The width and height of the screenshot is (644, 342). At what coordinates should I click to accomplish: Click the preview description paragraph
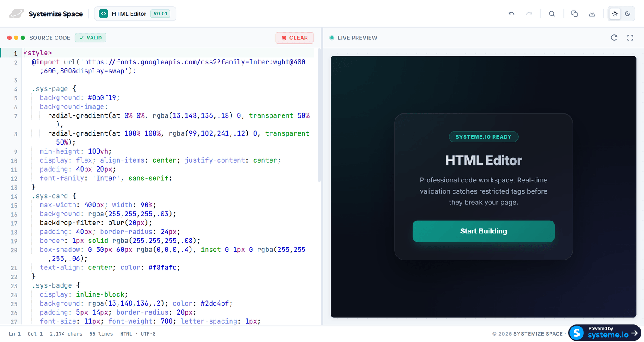tap(483, 191)
